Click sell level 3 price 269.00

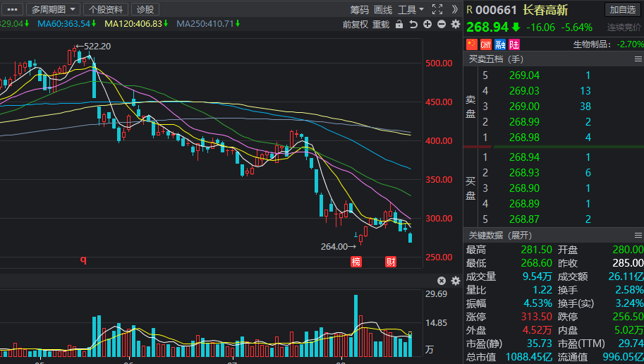[524, 107]
